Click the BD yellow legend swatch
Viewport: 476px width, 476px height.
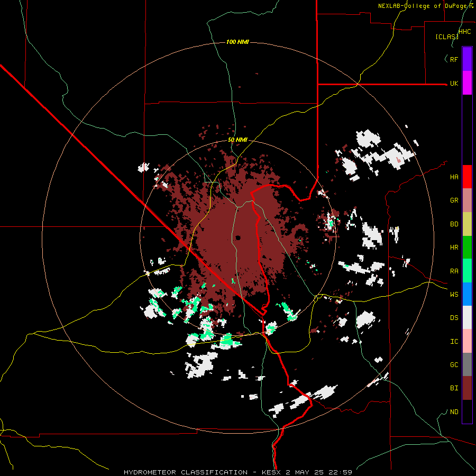click(467, 224)
